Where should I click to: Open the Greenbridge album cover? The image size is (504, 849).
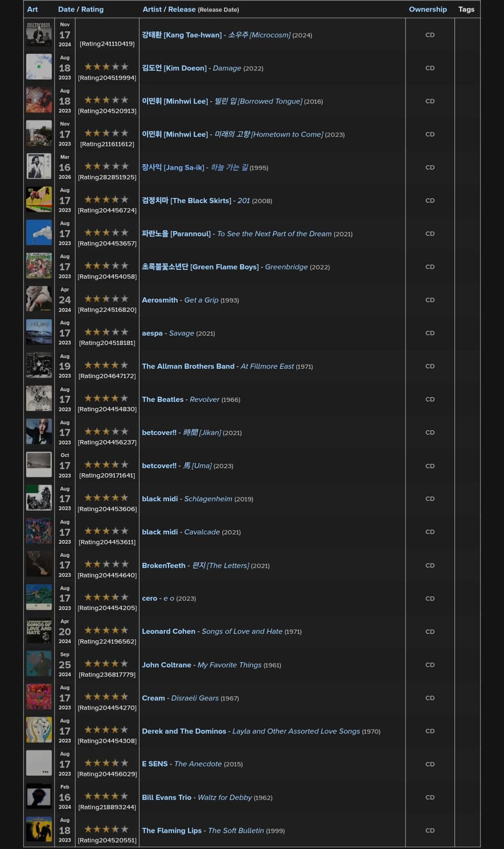[39, 266]
